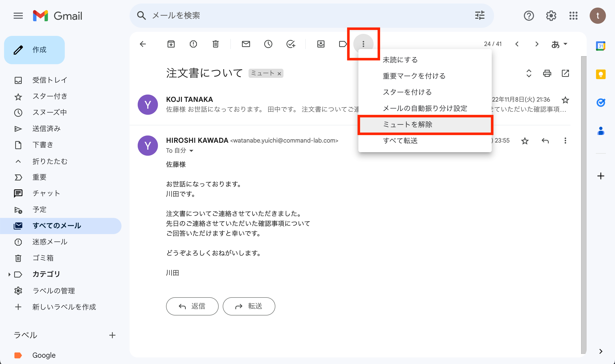Screen dimensions: 615x364
Task: Snooze the conversation clock icon
Action: coord(268,44)
